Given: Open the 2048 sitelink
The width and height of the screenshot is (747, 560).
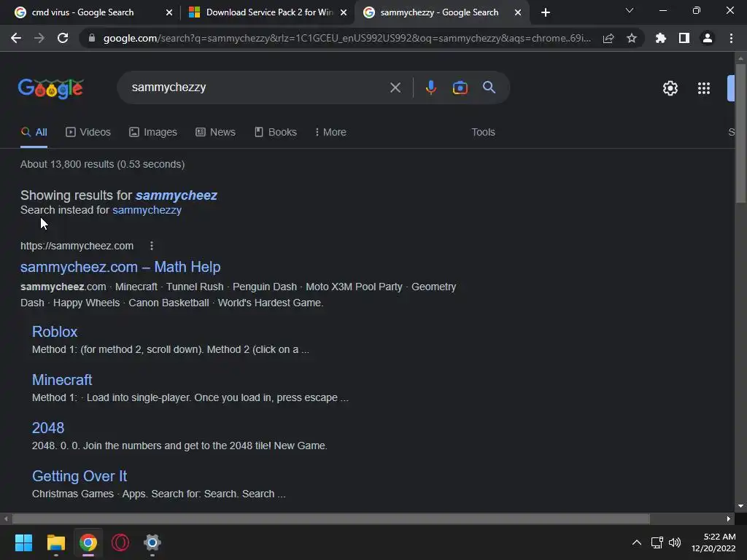Looking at the screenshot, I should (48, 427).
